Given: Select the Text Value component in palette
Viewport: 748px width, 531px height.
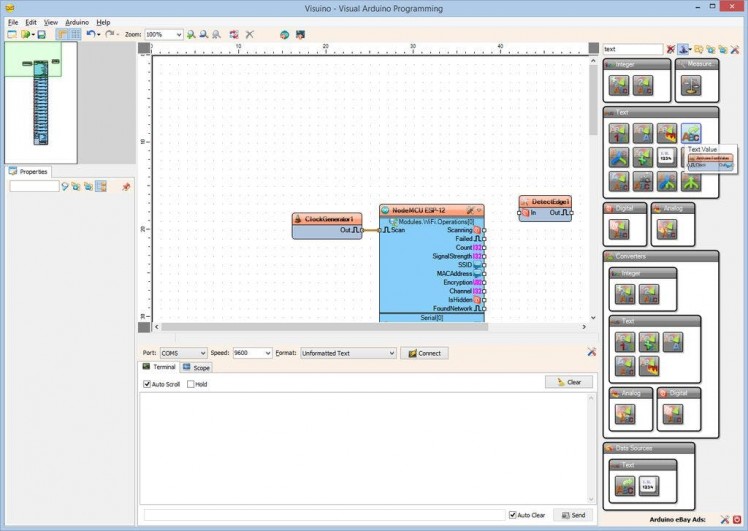Looking at the screenshot, I should 692,132.
